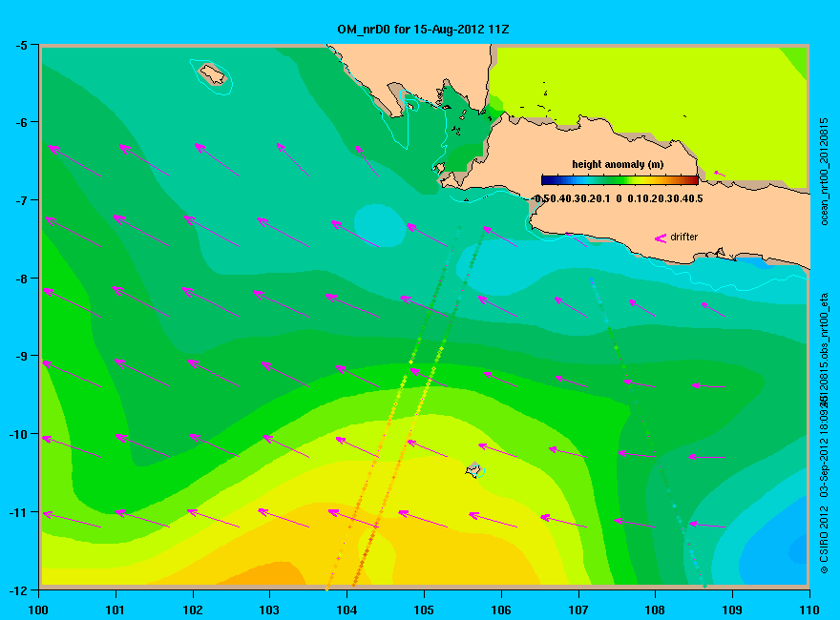This screenshot has height=620, width=840.
Task: Click the magenta drifter legend arrow
Action: [660, 238]
